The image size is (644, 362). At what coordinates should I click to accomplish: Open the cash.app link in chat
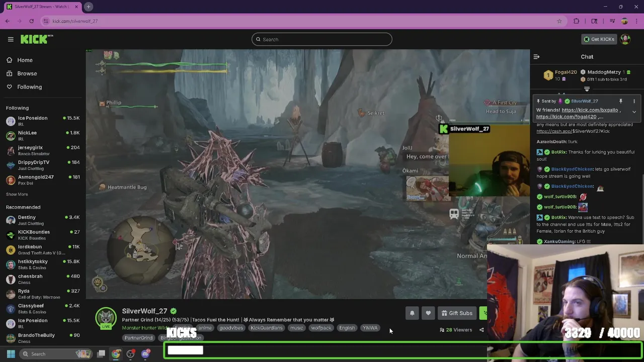(x=573, y=131)
